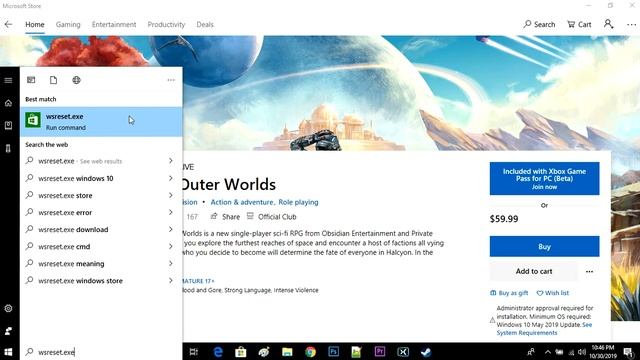This screenshot has height=360, width=640.
Task: Open Task View on the taskbar
Action: tap(194, 352)
